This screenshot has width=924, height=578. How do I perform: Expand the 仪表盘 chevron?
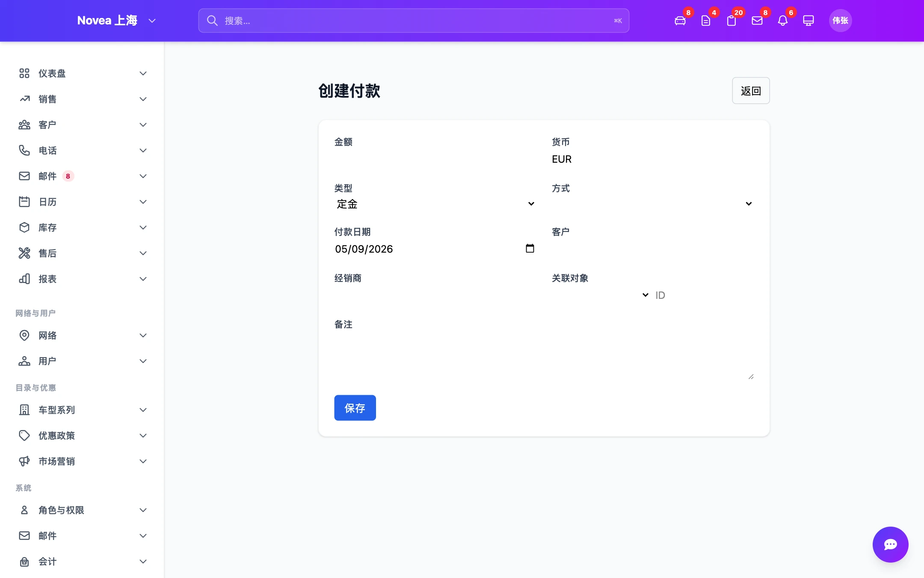[x=143, y=73]
